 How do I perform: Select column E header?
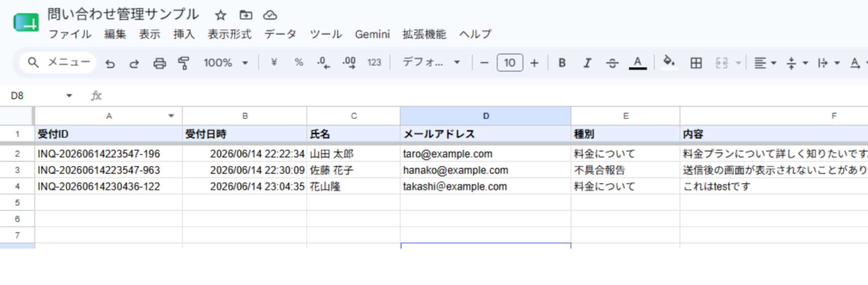coord(626,116)
